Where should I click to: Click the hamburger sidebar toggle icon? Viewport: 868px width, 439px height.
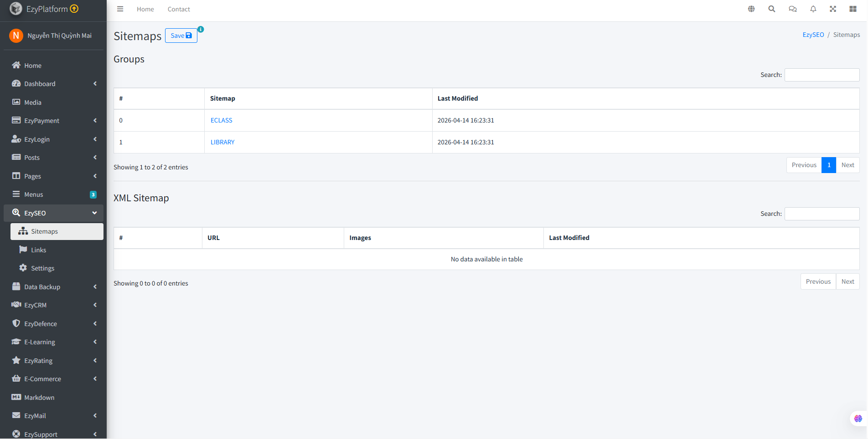pyautogui.click(x=120, y=9)
